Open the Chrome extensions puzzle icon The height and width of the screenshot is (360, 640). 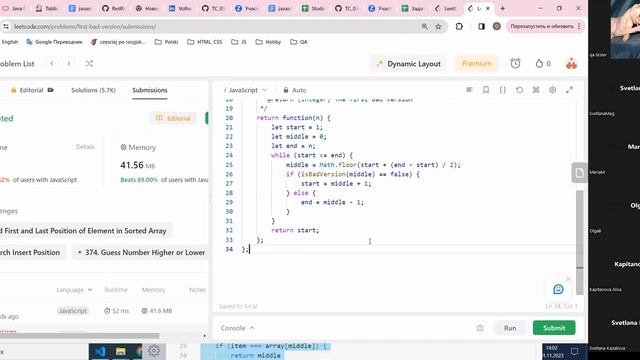[459, 27]
